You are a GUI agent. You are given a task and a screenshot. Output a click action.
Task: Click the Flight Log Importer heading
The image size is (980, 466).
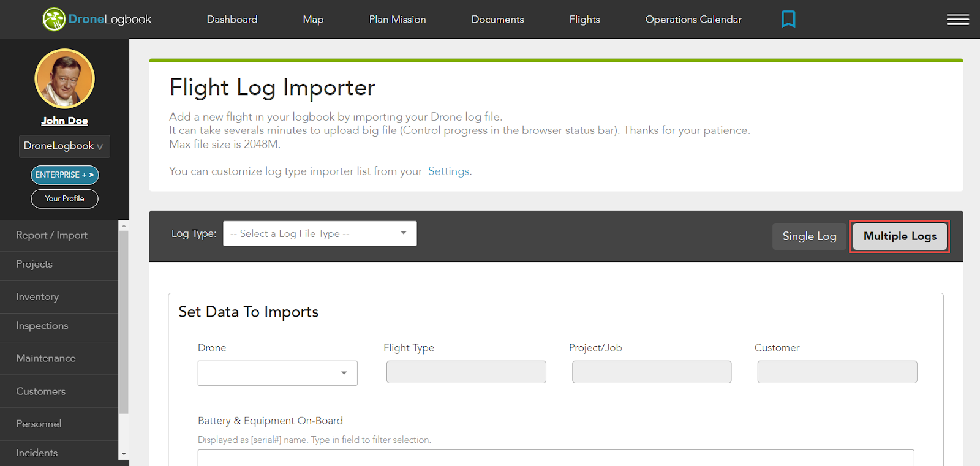273,88
